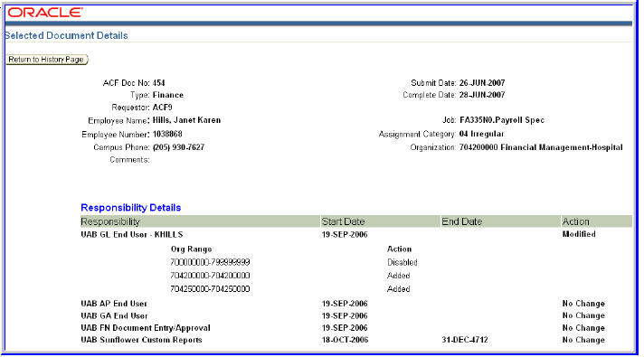Click the 700000000-799999999 org range entry

pos(210,262)
